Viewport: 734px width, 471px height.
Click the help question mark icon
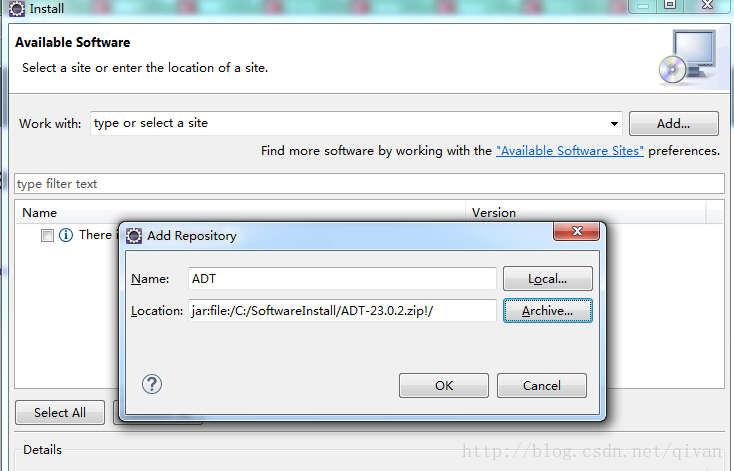click(152, 384)
